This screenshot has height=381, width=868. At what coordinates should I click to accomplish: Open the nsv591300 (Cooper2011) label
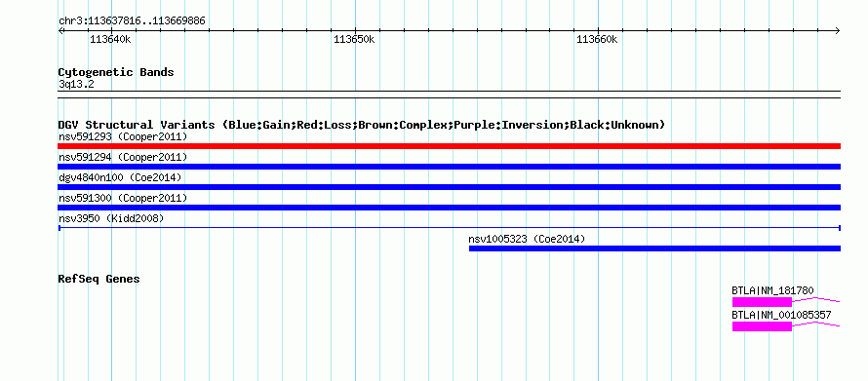coord(123,198)
